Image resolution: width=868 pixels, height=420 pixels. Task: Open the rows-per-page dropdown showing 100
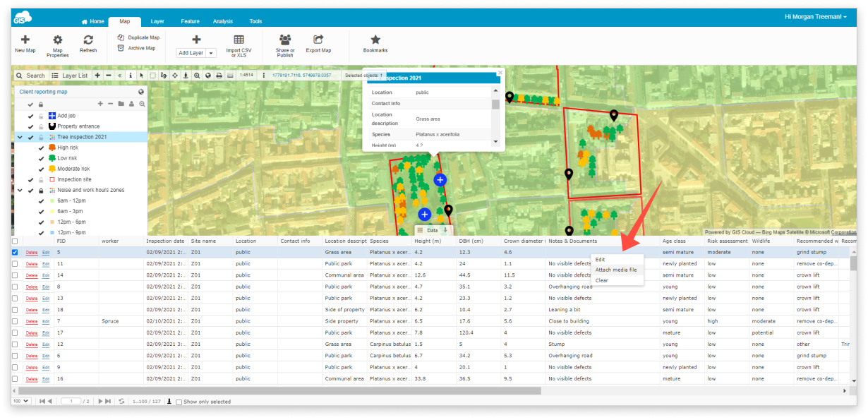click(x=20, y=401)
